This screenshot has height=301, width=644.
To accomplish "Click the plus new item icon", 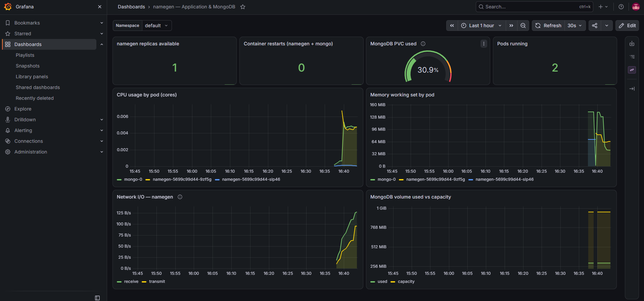I will (603, 7).
